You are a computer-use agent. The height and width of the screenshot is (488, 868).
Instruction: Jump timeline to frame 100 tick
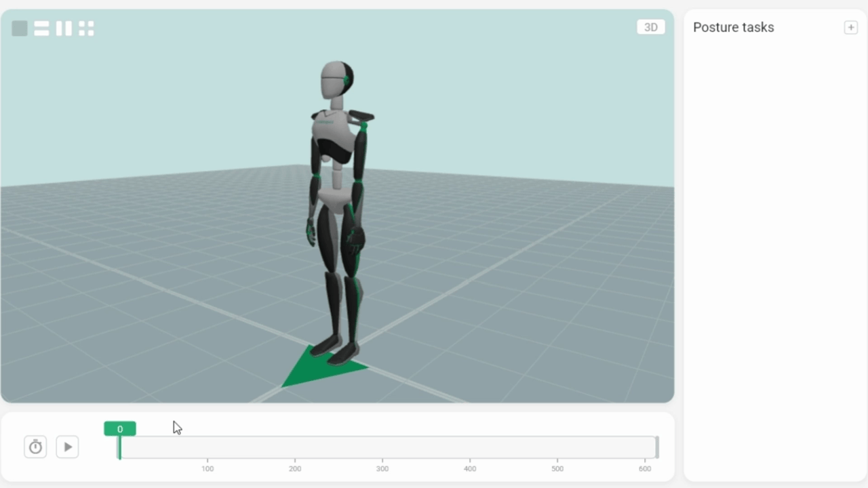click(208, 468)
